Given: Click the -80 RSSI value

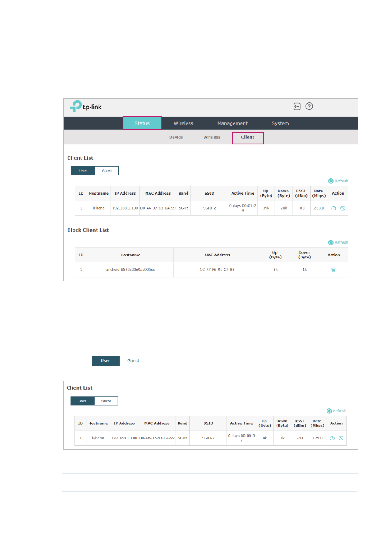Looking at the screenshot, I should tap(300, 438).
